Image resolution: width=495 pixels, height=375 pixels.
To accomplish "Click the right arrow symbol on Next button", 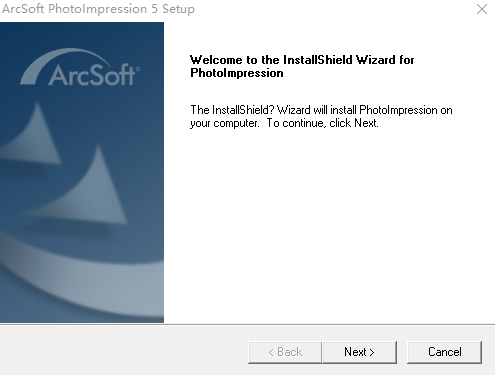I will pos(372,352).
